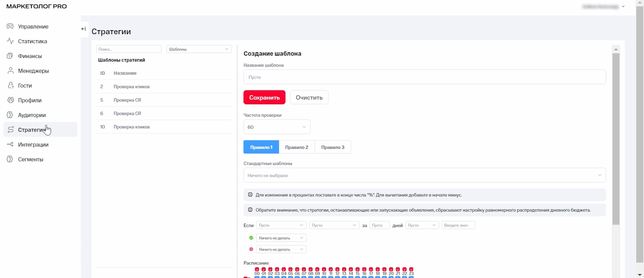Open the Частота проверки dropdown
644x278 pixels.
277,127
